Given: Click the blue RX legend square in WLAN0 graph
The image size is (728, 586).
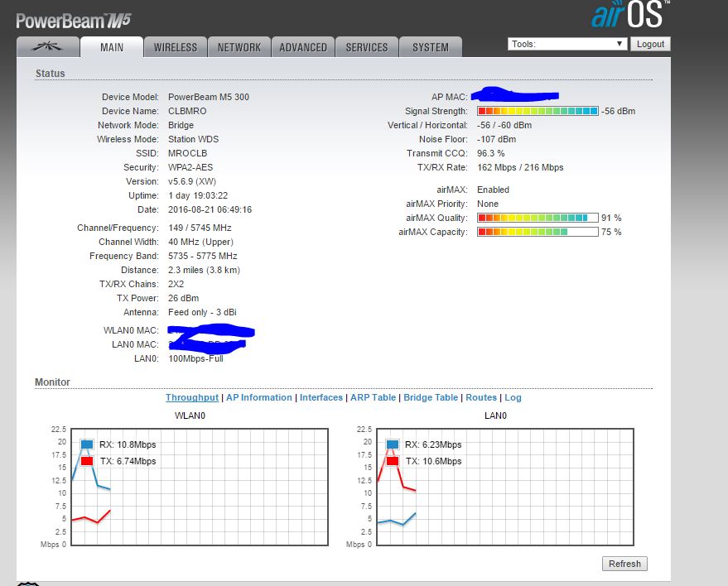Looking at the screenshot, I should (87, 444).
